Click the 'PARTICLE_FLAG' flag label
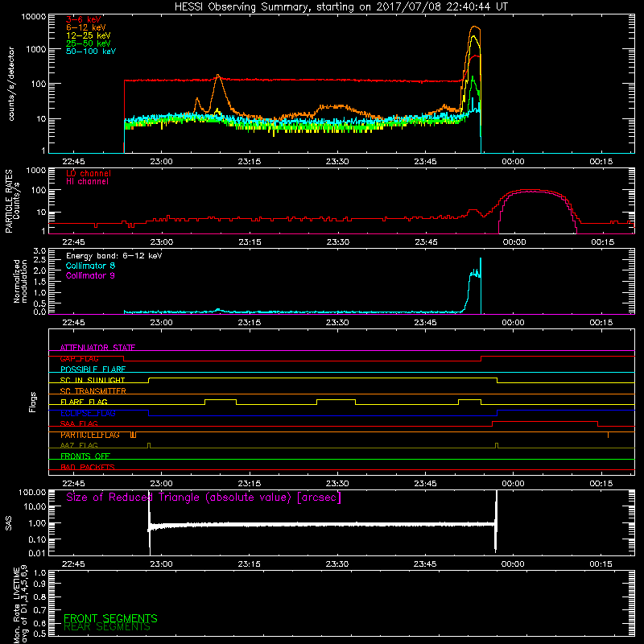Image resolution: width=644 pixels, height=644 pixels. point(90,435)
